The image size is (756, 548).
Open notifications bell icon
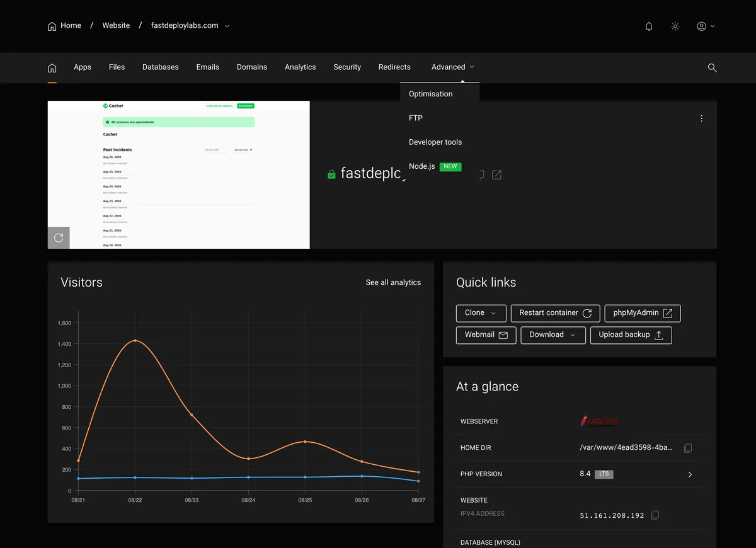coord(649,26)
